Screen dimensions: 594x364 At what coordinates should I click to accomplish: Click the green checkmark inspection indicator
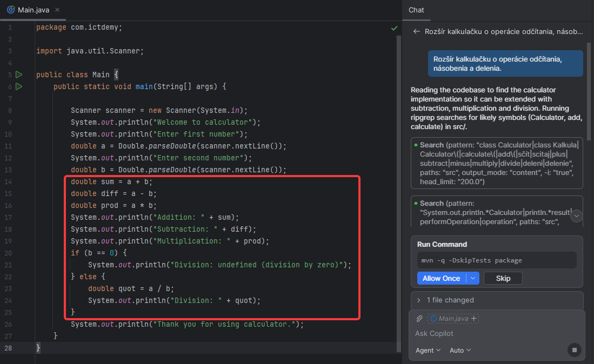395,28
